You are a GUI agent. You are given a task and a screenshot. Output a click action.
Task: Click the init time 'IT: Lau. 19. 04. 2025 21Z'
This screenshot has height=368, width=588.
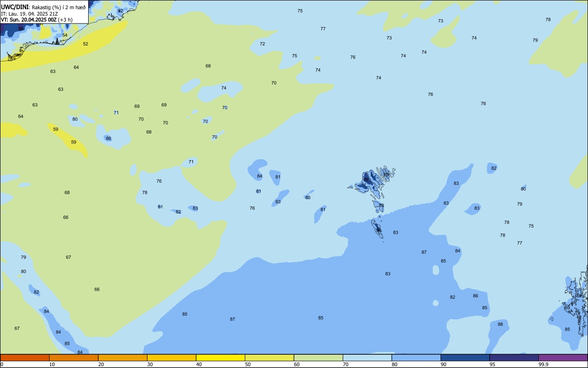click(29, 14)
